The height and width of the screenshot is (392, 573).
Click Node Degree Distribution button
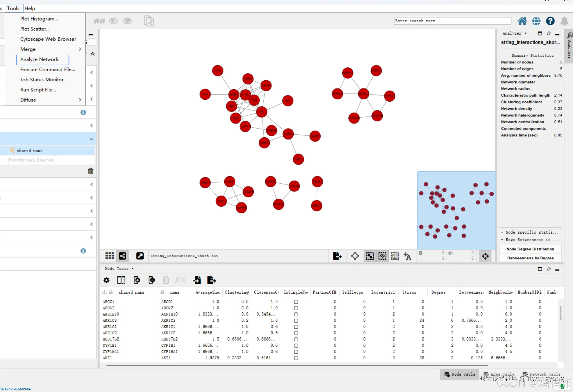pos(530,249)
